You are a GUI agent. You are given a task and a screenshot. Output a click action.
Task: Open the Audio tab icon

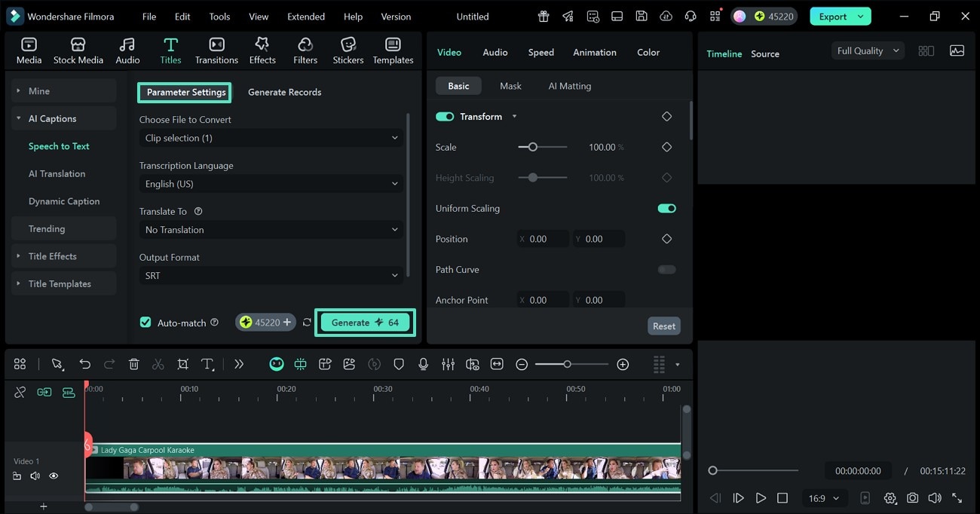(127, 45)
